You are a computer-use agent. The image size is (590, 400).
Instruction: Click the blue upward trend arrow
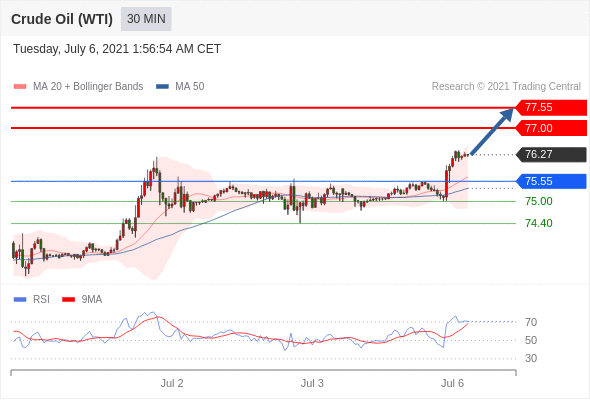[x=493, y=131]
